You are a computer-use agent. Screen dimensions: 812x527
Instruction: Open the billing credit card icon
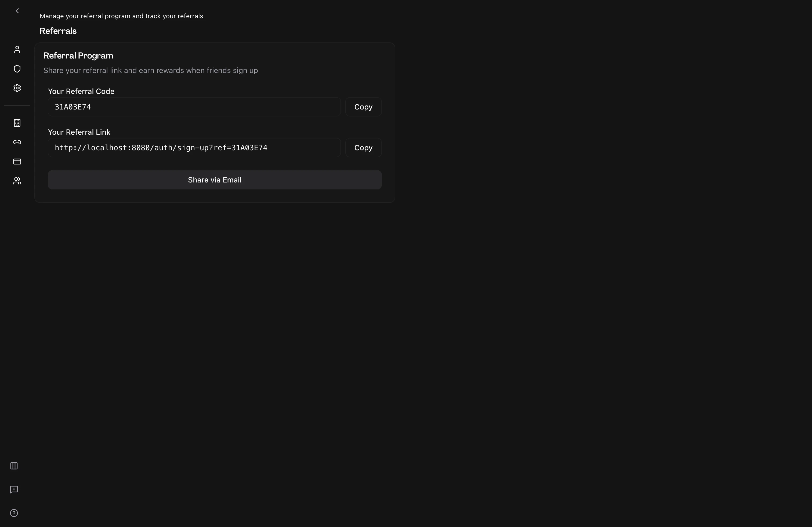tap(17, 161)
